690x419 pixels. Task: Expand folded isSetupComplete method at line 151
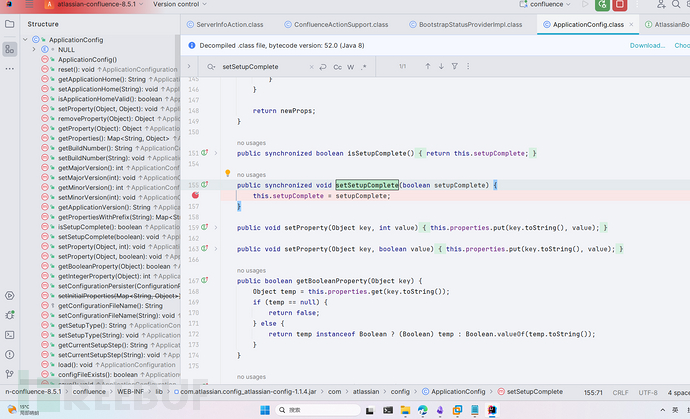click(216, 153)
